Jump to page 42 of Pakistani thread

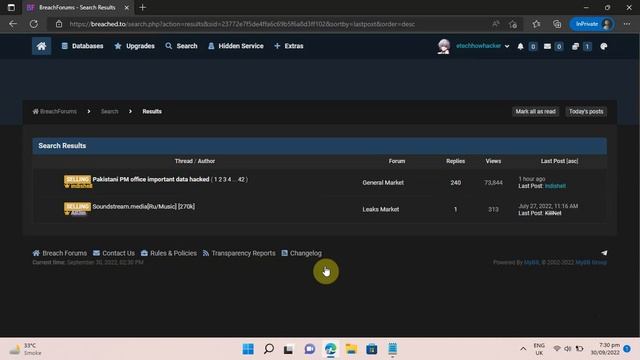(241, 179)
